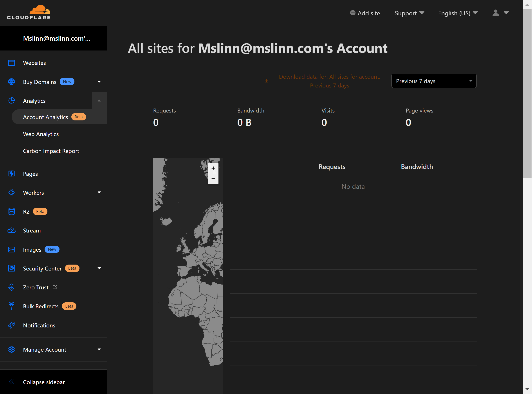Viewport: 532px width, 394px height.
Task: Collapse the sidebar
Action: pyautogui.click(x=44, y=382)
